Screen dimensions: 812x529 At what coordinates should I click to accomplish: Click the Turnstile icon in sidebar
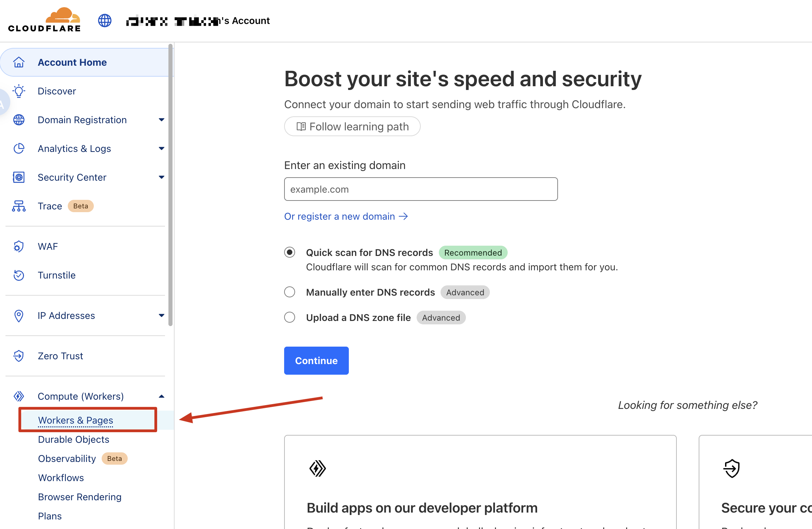coord(19,275)
